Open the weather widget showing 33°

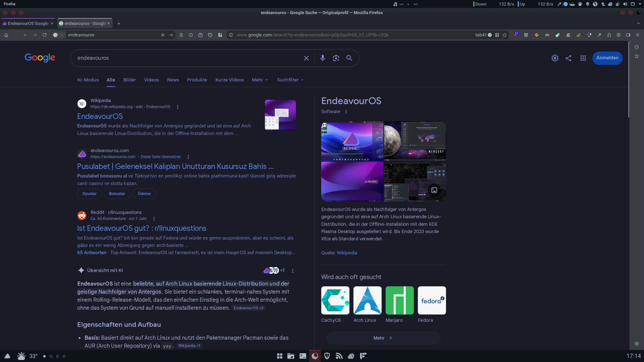(27, 356)
